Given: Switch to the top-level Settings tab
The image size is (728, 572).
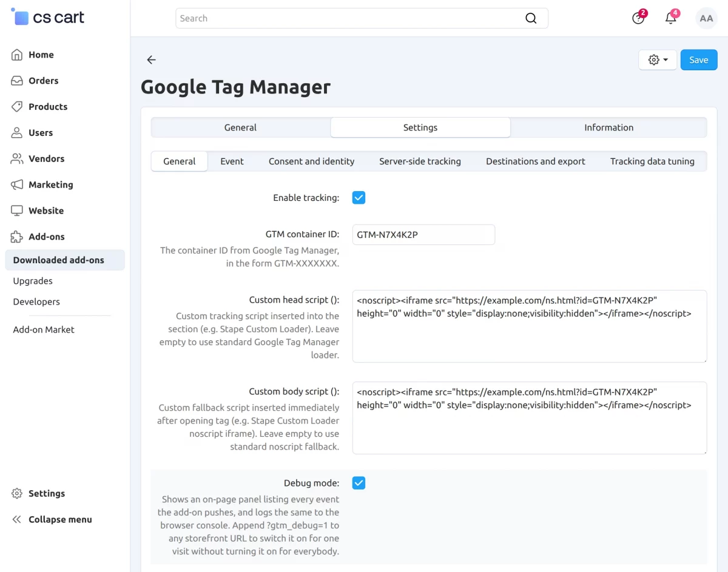Looking at the screenshot, I should point(420,127).
